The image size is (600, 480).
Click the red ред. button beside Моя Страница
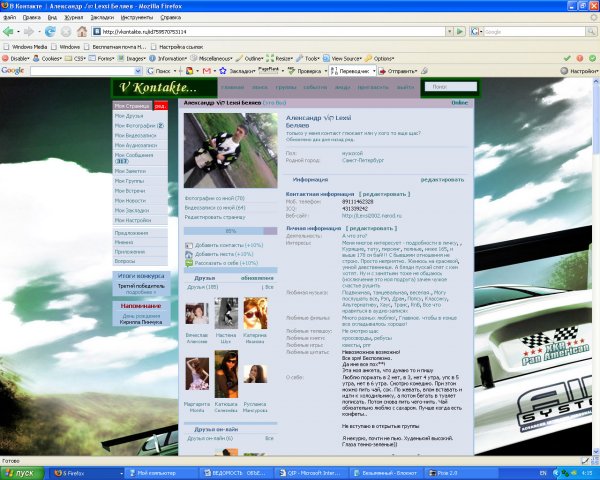click(x=161, y=106)
